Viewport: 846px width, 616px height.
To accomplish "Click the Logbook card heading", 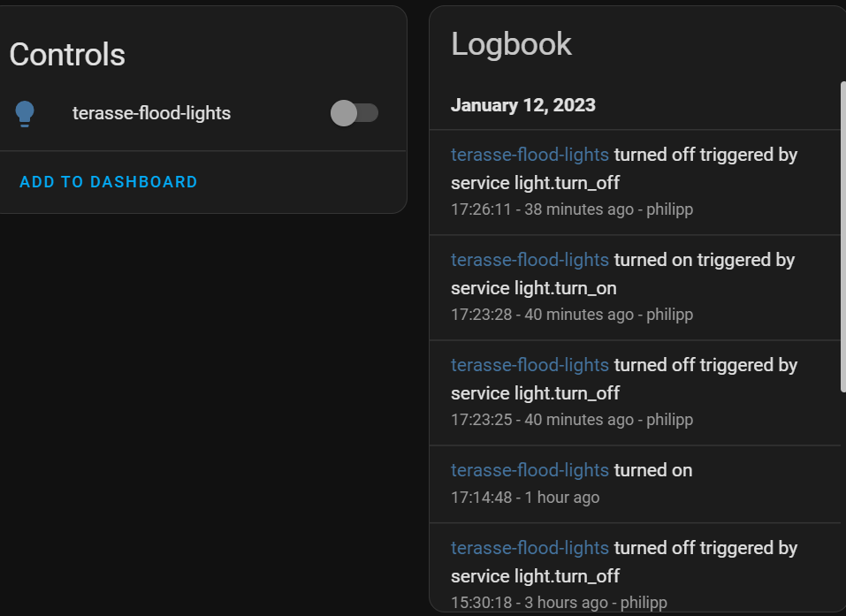I will (511, 44).
